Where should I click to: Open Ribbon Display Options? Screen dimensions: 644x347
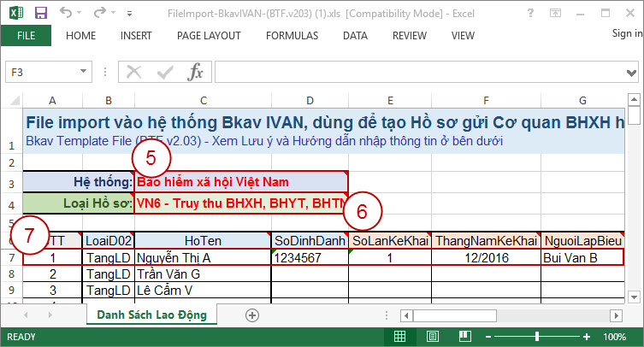point(555,13)
